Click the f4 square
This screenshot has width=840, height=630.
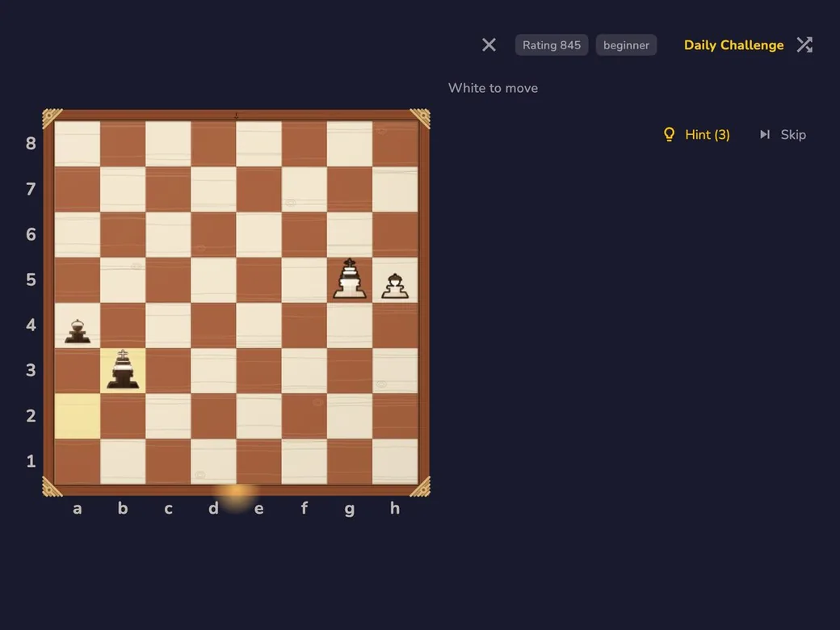pos(304,325)
